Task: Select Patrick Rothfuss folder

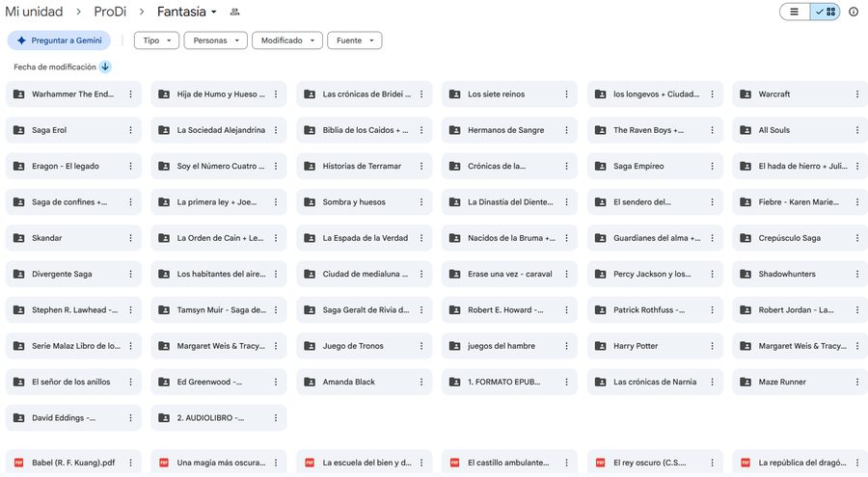Action: (x=655, y=310)
